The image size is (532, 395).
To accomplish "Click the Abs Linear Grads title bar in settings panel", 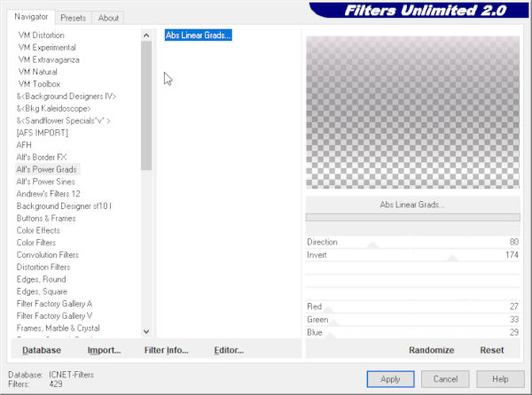I will click(412, 205).
